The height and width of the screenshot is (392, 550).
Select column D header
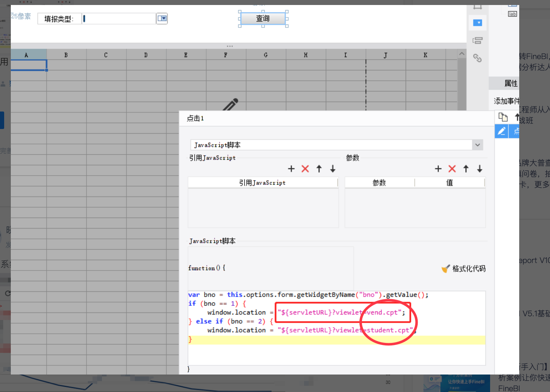click(146, 55)
